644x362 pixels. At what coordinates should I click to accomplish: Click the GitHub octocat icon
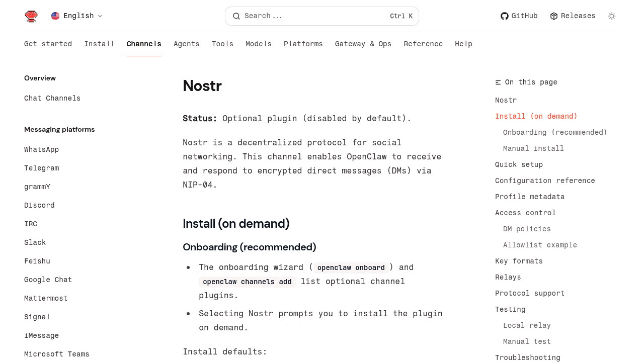coord(504,16)
